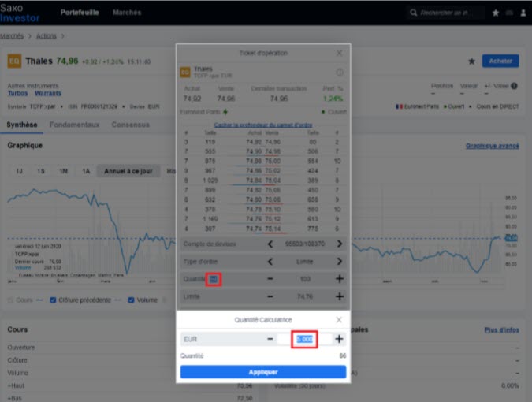Click the Saxo Investor logo

click(x=20, y=13)
